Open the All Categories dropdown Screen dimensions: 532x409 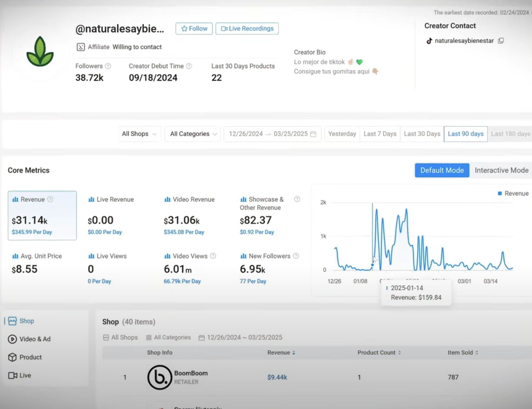point(193,134)
